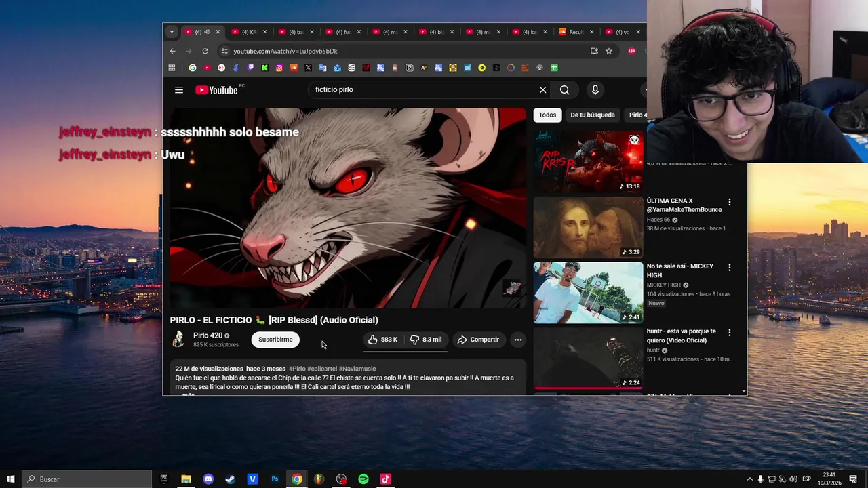Expand the tab search dropdown arrow
The image size is (868, 488).
click(172, 32)
